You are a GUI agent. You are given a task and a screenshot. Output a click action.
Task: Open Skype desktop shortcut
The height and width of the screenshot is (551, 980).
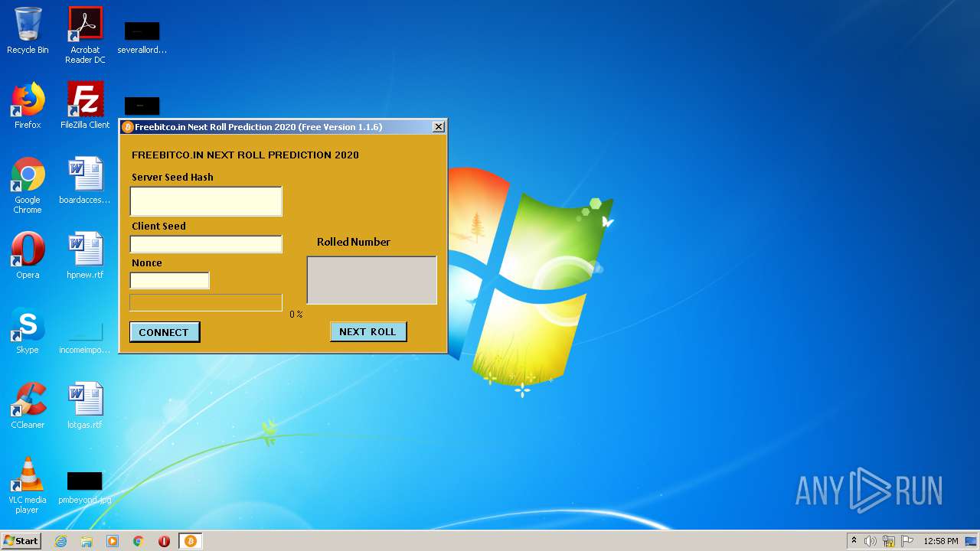28,331
